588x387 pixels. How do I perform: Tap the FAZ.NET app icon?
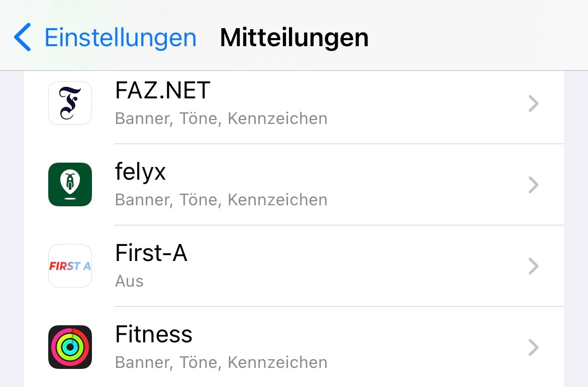tap(70, 103)
